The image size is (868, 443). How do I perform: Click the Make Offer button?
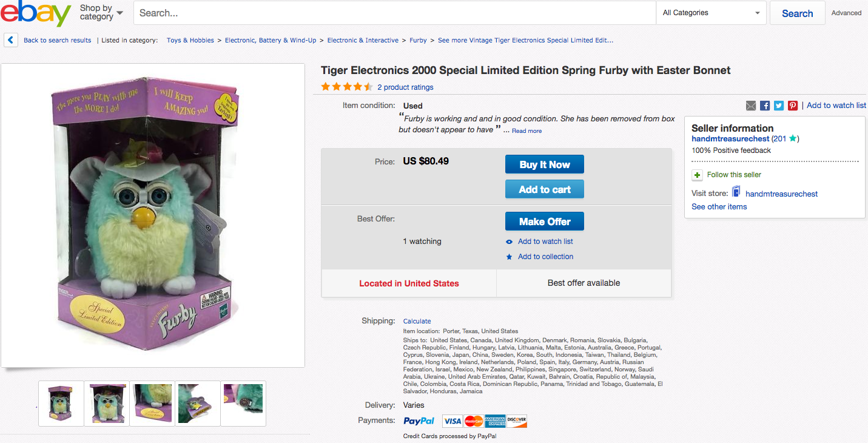(545, 221)
